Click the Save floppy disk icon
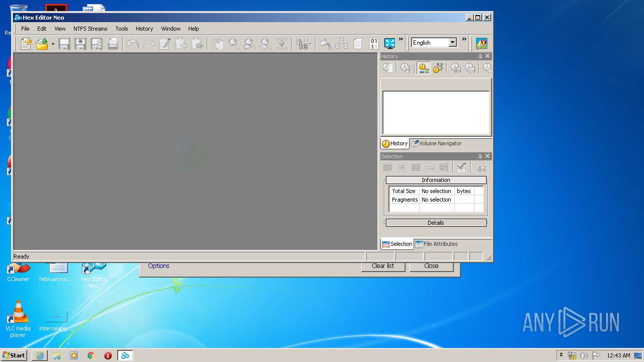This screenshot has height=362, width=644. point(64,44)
